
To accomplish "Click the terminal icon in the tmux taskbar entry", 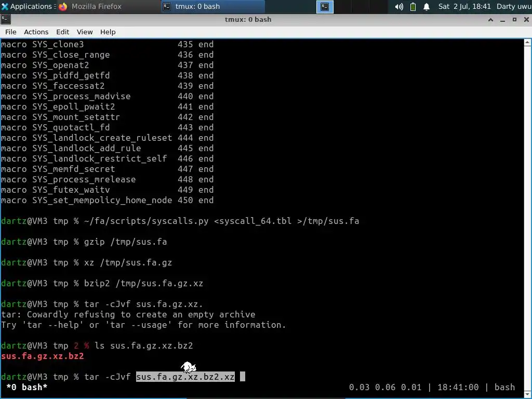I will (167, 7).
